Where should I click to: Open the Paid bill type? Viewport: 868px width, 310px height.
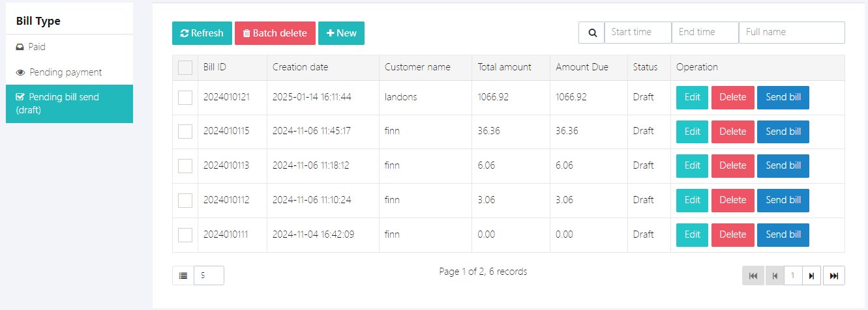point(37,47)
